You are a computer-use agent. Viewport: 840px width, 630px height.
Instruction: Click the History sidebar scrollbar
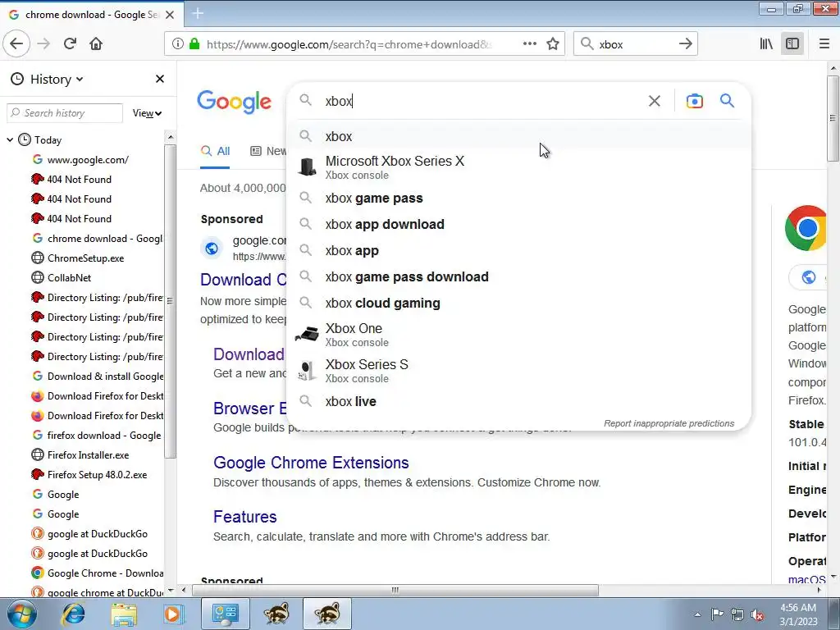tap(171, 301)
